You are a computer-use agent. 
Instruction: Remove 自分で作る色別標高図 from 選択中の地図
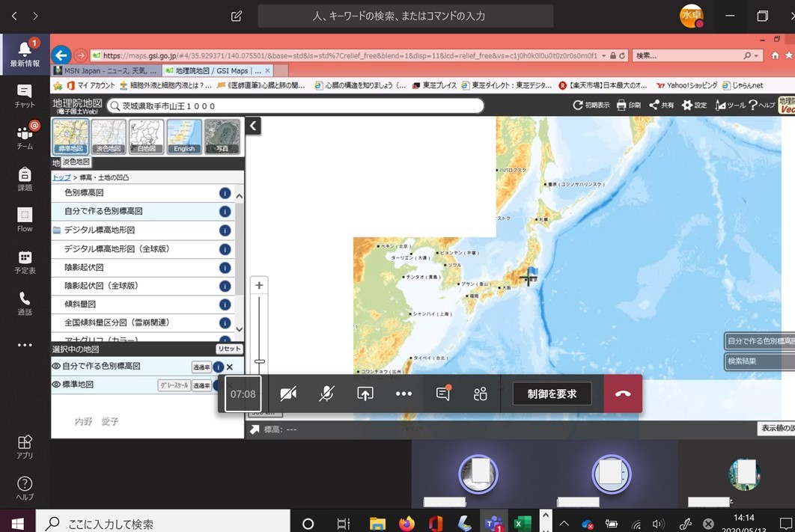click(x=230, y=367)
